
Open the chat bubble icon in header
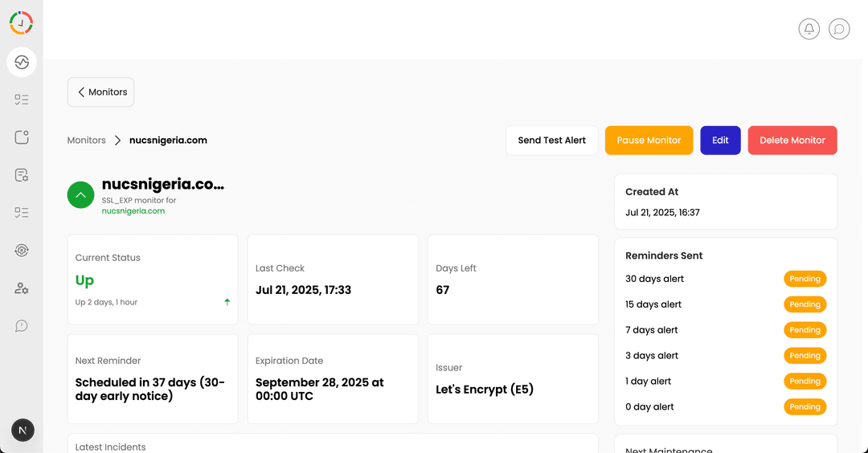point(839,29)
